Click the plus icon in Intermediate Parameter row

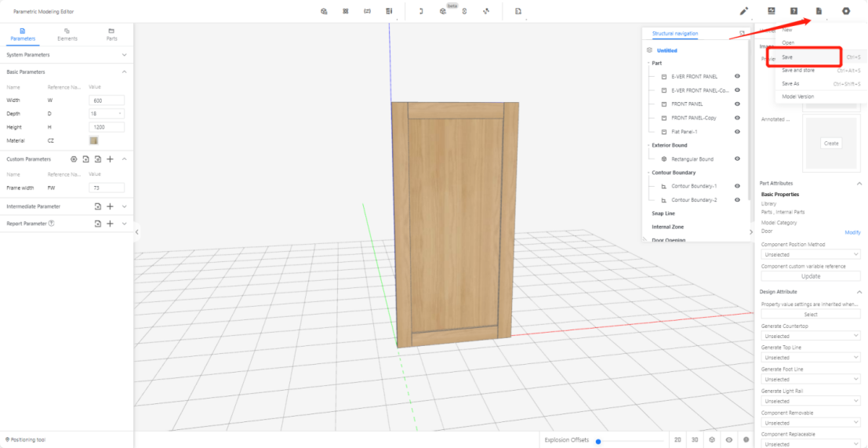[x=110, y=206]
